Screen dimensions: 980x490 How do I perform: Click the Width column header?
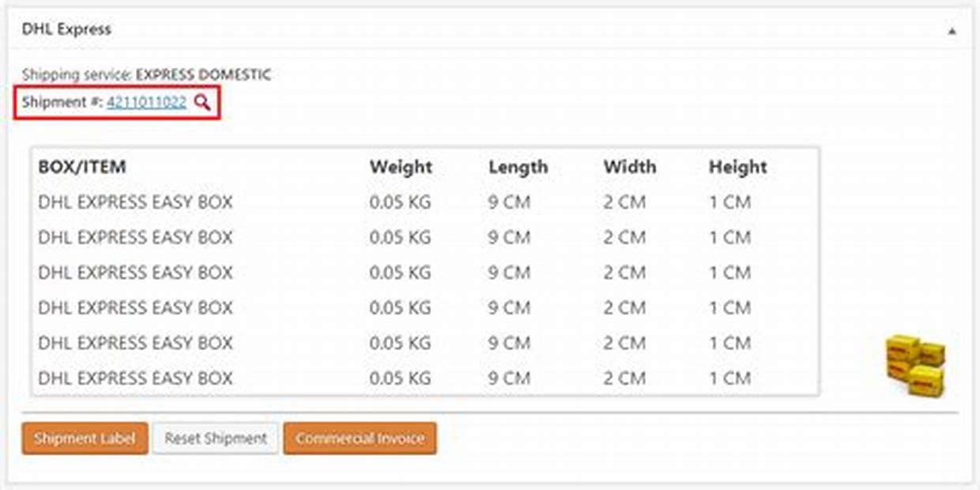click(630, 168)
